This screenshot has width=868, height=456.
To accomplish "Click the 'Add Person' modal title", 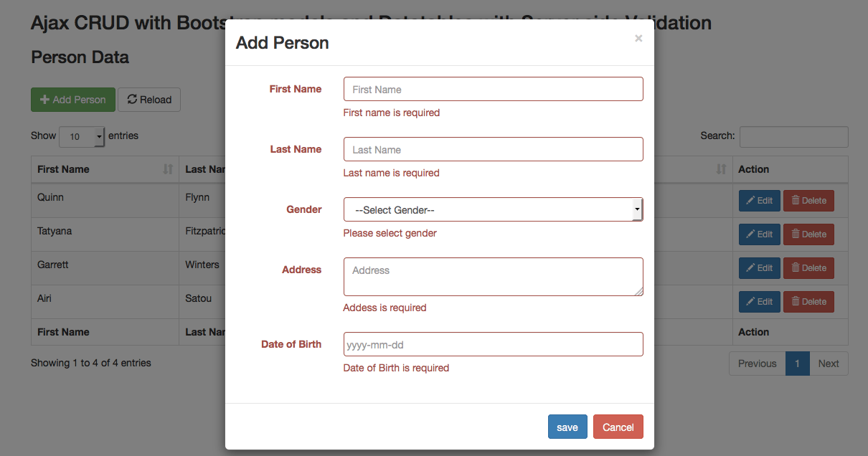I will [283, 43].
